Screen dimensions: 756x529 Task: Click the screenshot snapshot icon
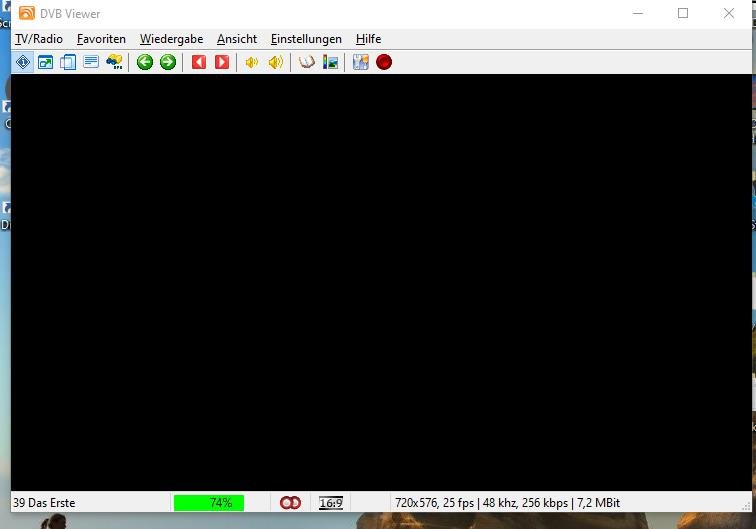361,62
